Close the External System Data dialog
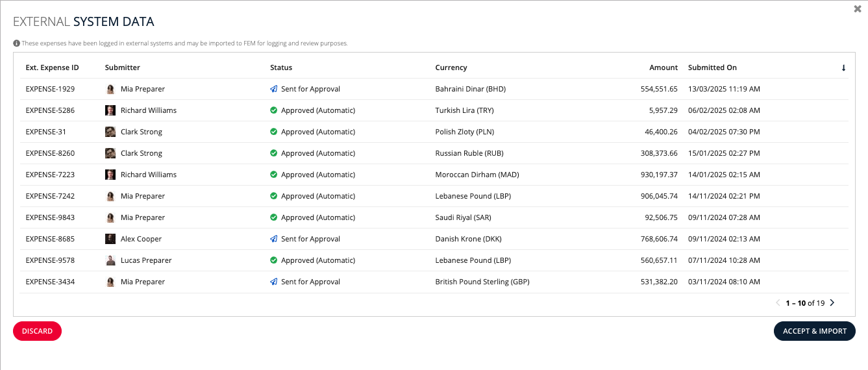868x370 pixels. (x=858, y=9)
